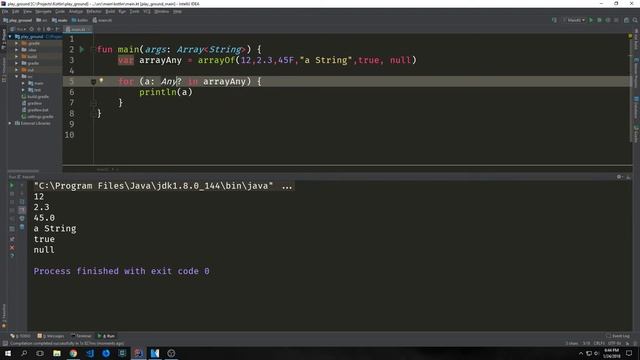Open Windows taskbar search

(x=24, y=353)
